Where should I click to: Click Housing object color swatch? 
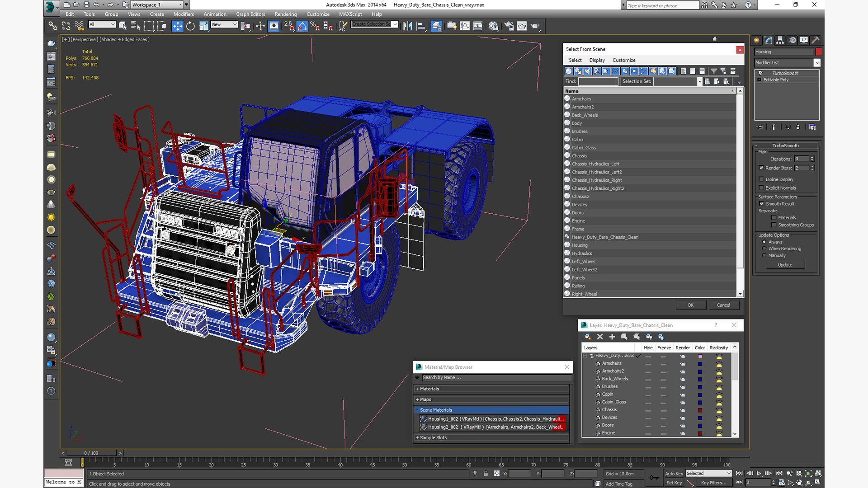[818, 52]
